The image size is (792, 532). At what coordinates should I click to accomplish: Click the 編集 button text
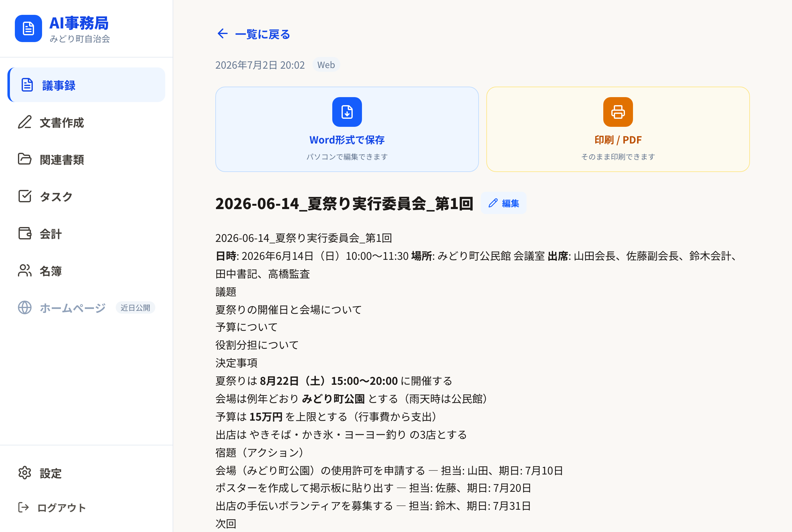tap(510, 203)
